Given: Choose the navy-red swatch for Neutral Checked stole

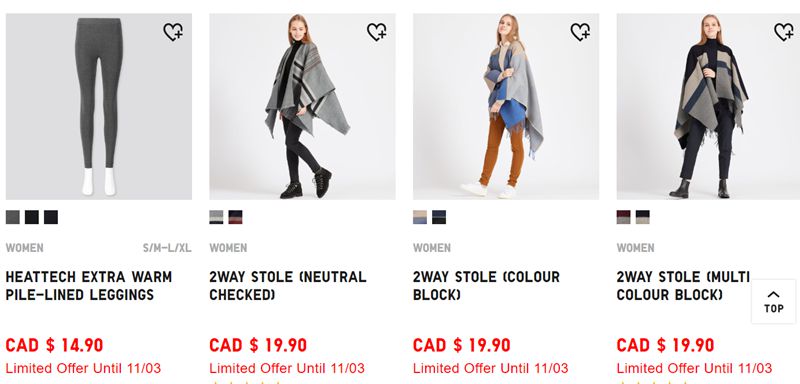Looking at the screenshot, I should [235, 217].
